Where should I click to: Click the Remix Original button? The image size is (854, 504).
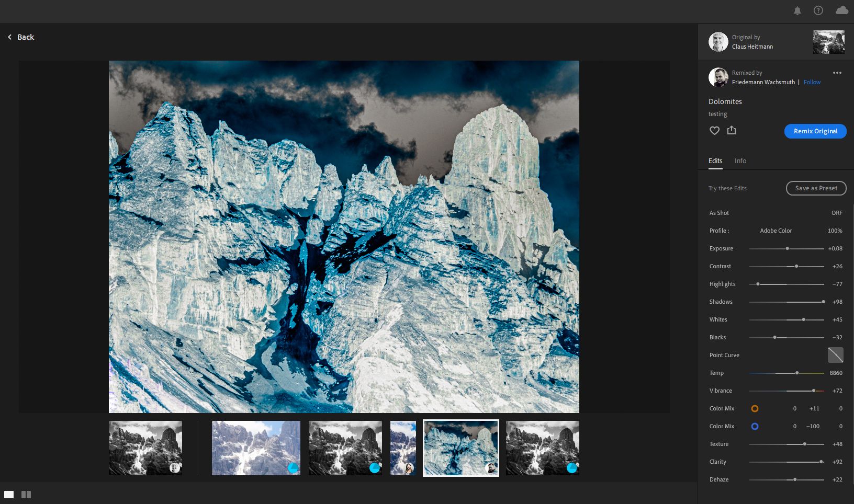point(815,131)
